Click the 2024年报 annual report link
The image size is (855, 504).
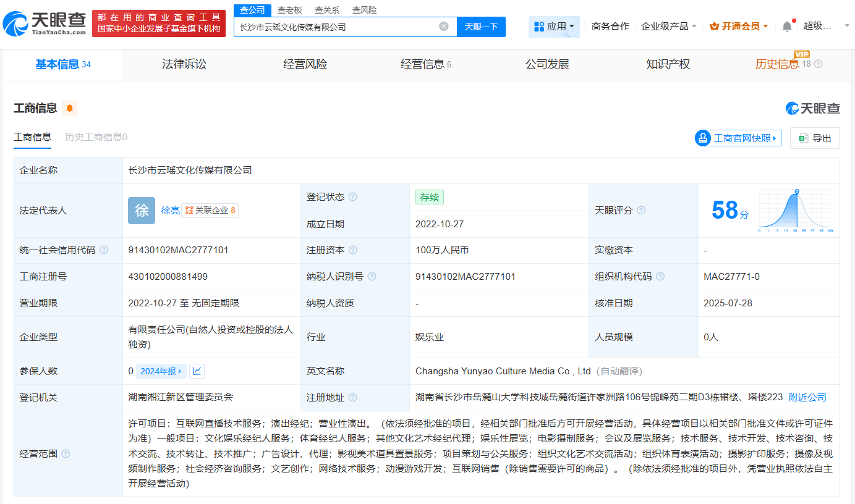point(157,371)
